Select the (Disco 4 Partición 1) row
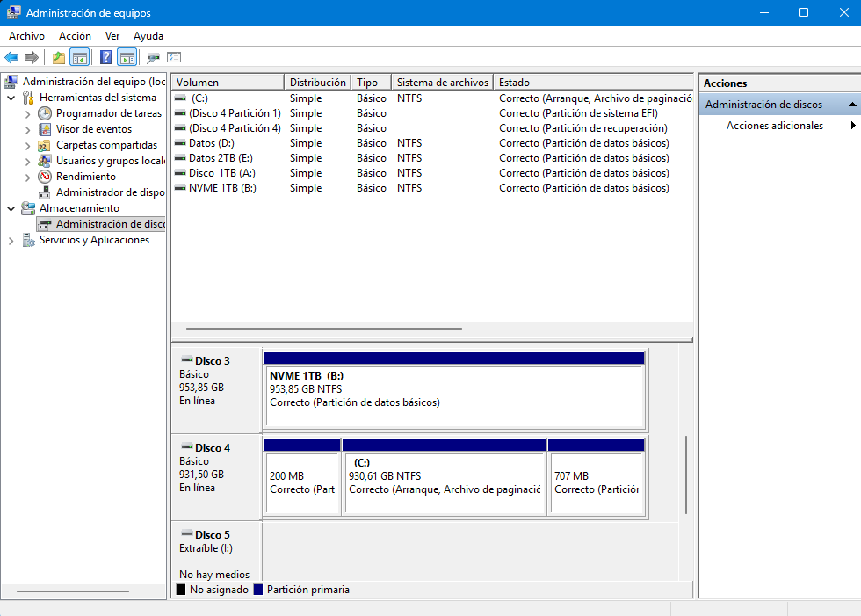The height and width of the screenshot is (616, 861). coord(432,113)
